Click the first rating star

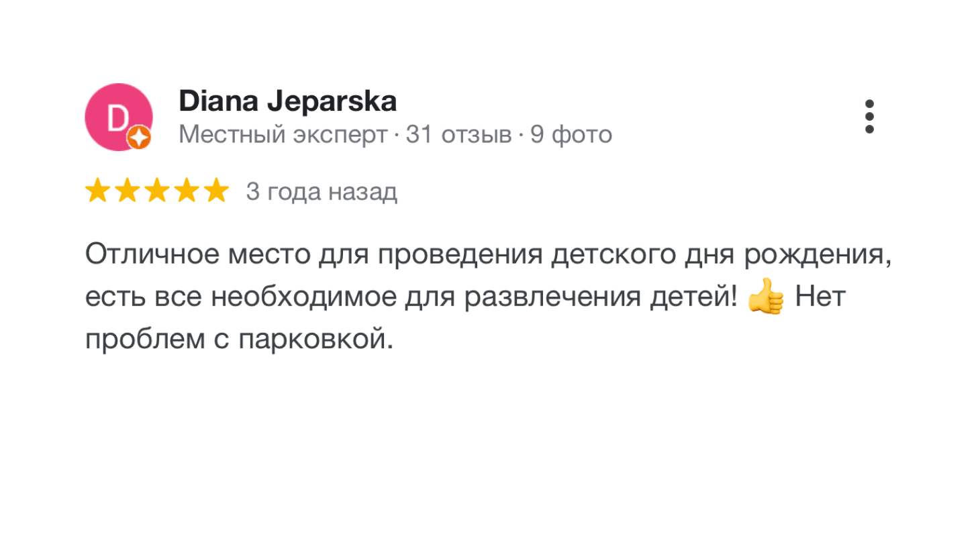[x=97, y=191]
